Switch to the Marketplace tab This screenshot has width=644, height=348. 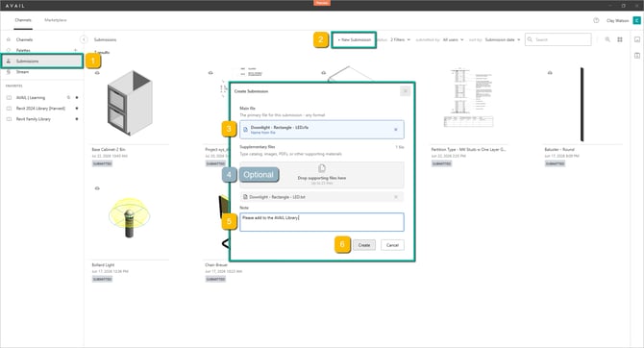[x=56, y=20]
